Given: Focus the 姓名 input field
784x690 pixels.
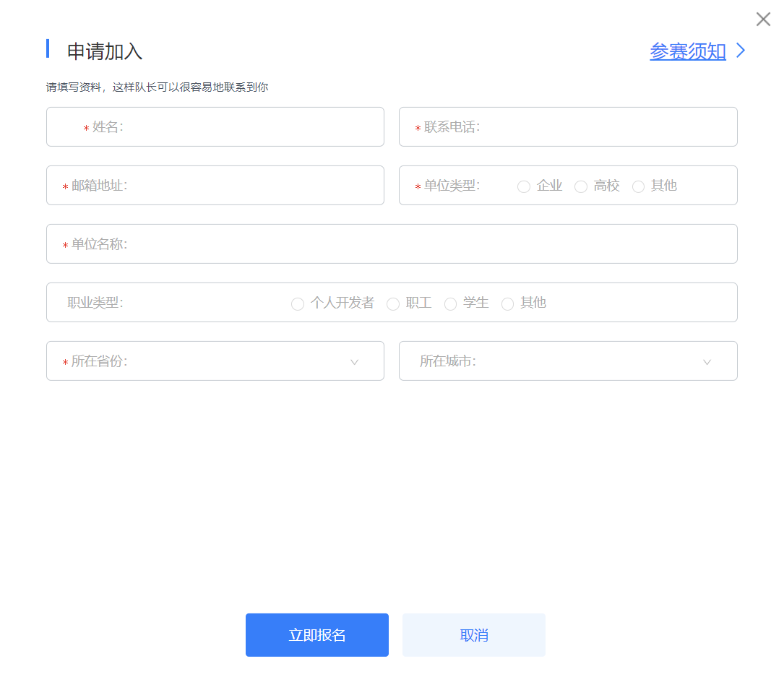Looking at the screenshot, I should (215, 127).
